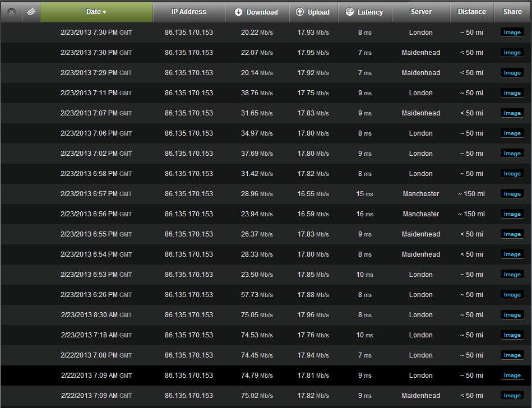Click the export results icon beside Date

(31, 12)
